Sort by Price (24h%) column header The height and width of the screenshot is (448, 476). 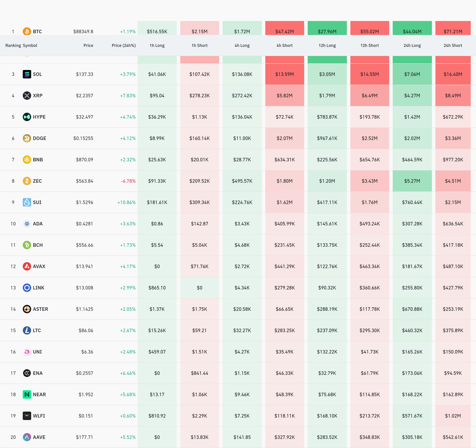coord(124,45)
